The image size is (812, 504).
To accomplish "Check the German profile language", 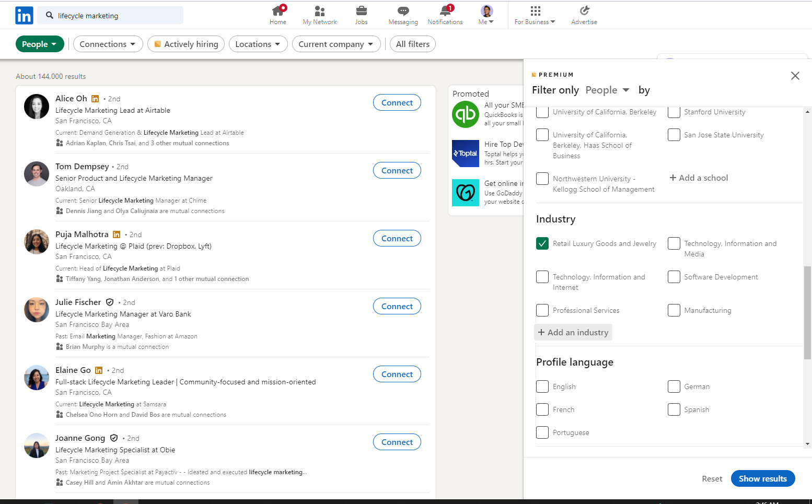I will coord(674,386).
